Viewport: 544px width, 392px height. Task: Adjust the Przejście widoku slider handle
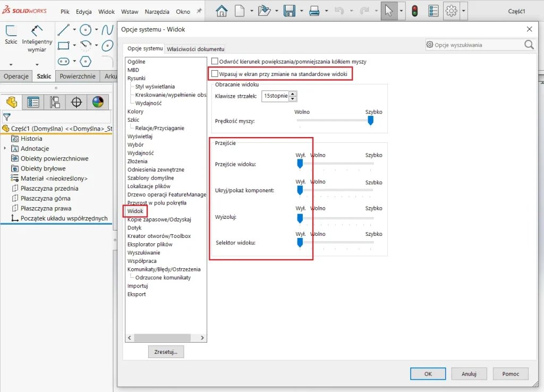[x=300, y=164]
